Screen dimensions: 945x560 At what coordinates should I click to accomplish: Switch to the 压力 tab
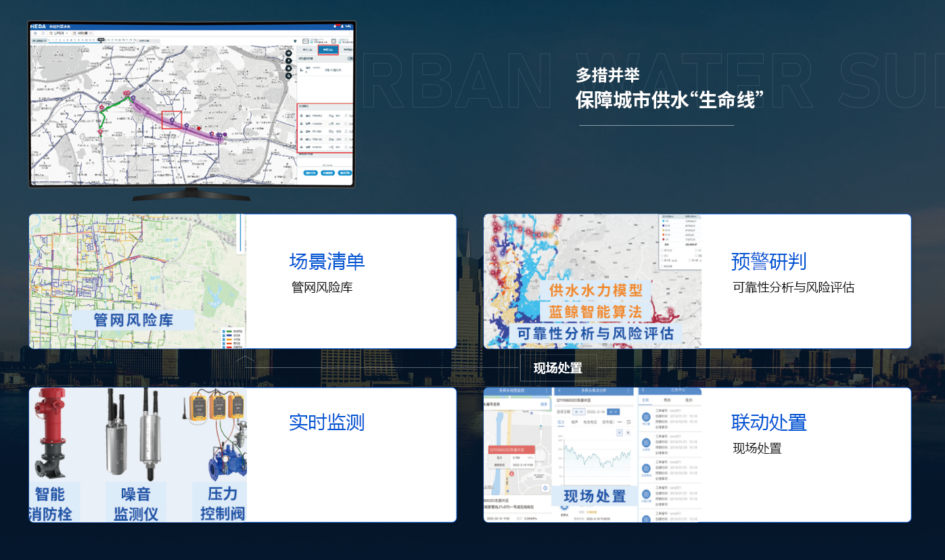point(561,422)
